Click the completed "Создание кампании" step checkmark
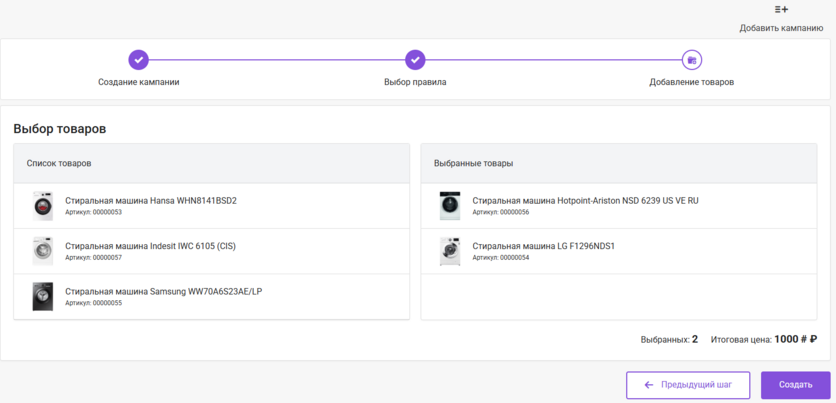Screen dimensions: 836x403 [139, 60]
